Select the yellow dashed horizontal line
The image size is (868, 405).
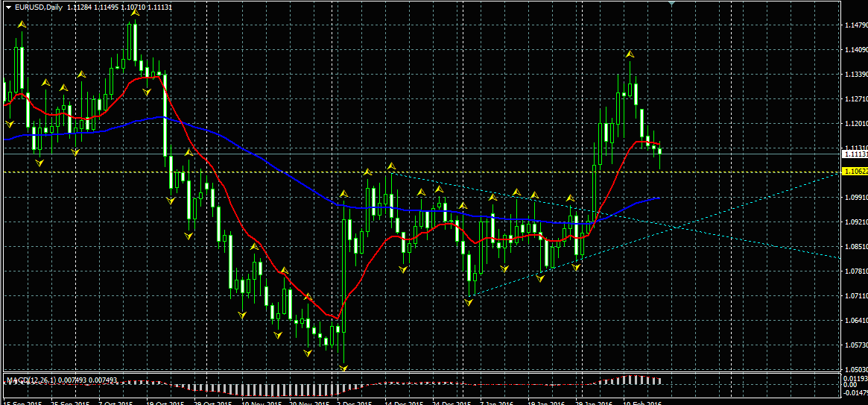(421, 172)
